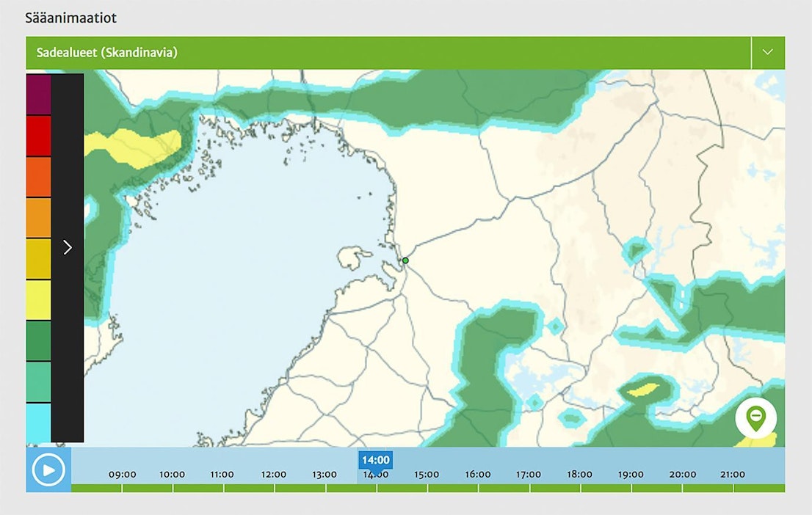Click the green location pin icon

755,418
